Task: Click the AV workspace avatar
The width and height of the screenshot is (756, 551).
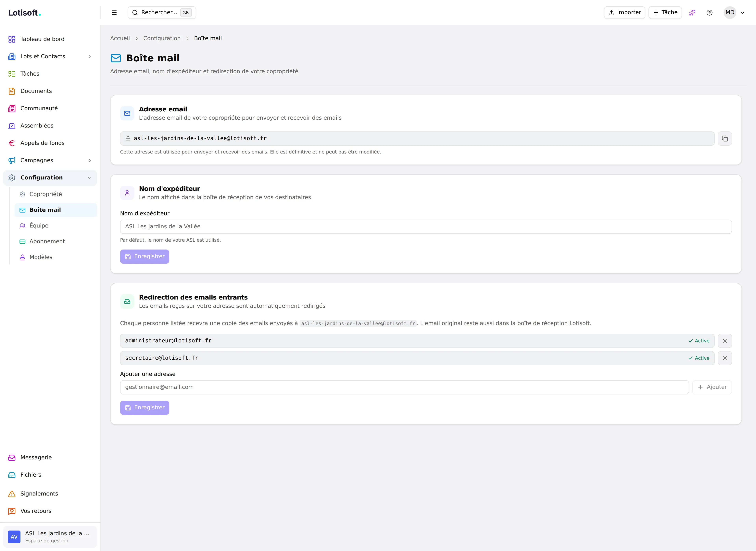Action: click(14, 537)
